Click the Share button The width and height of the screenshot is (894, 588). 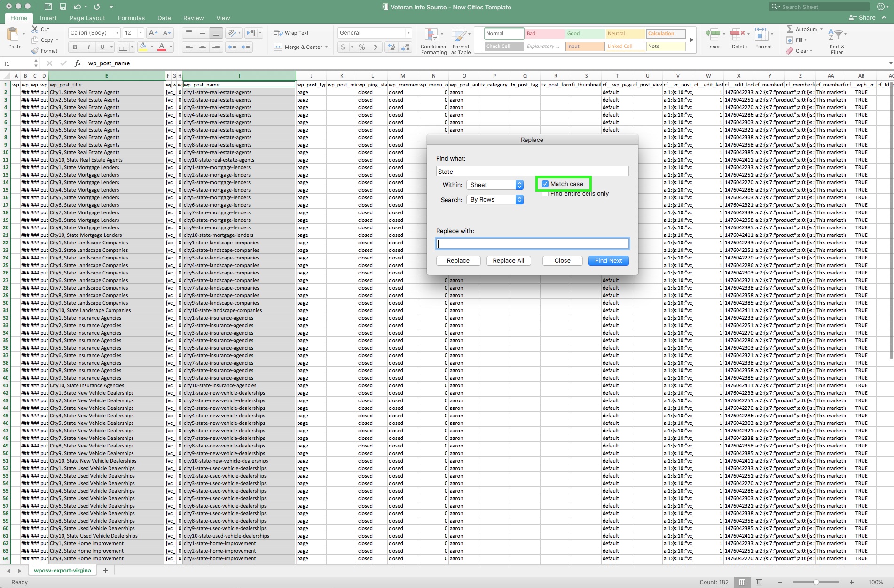(863, 18)
